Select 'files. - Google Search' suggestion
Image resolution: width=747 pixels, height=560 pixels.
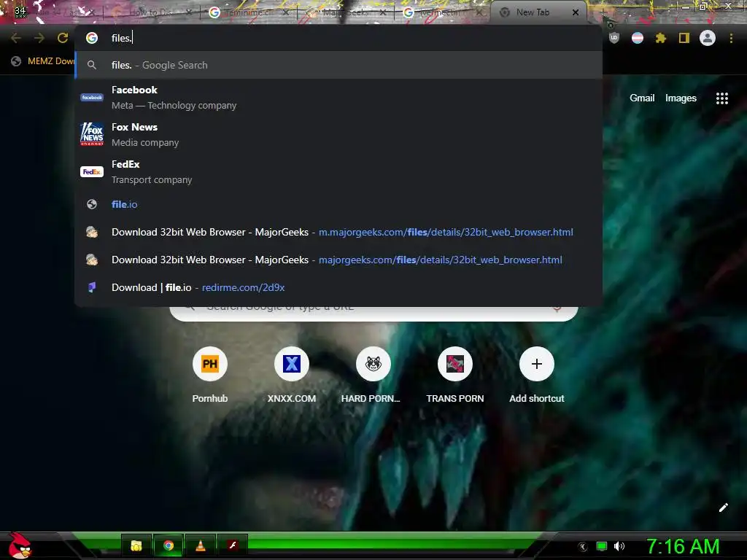click(338, 65)
